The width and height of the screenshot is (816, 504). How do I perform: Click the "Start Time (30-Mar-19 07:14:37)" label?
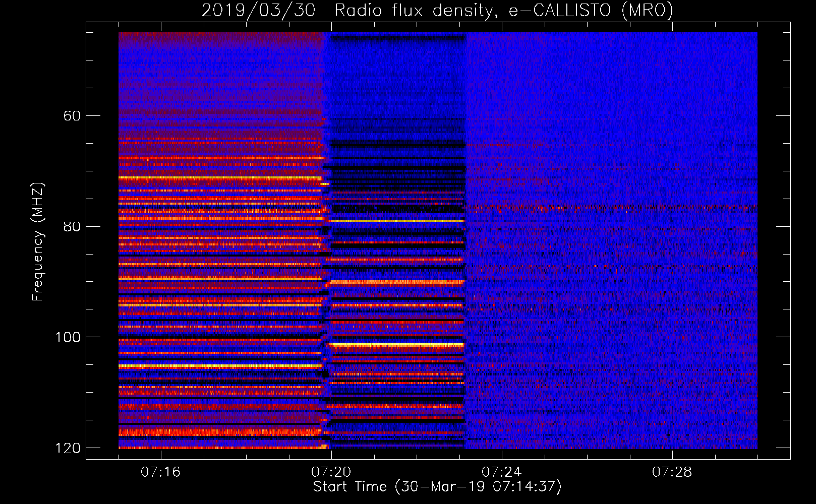437,487
